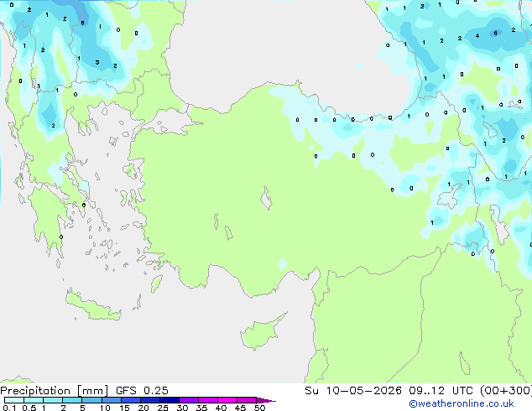Click the lightest legend swatch above 0.1
532x411 pixels.
pos(14,400)
